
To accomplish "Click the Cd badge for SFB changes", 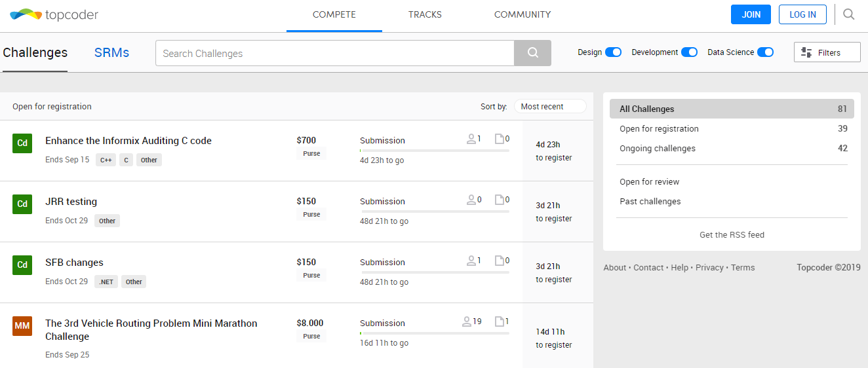I will click(x=22, y=265).
